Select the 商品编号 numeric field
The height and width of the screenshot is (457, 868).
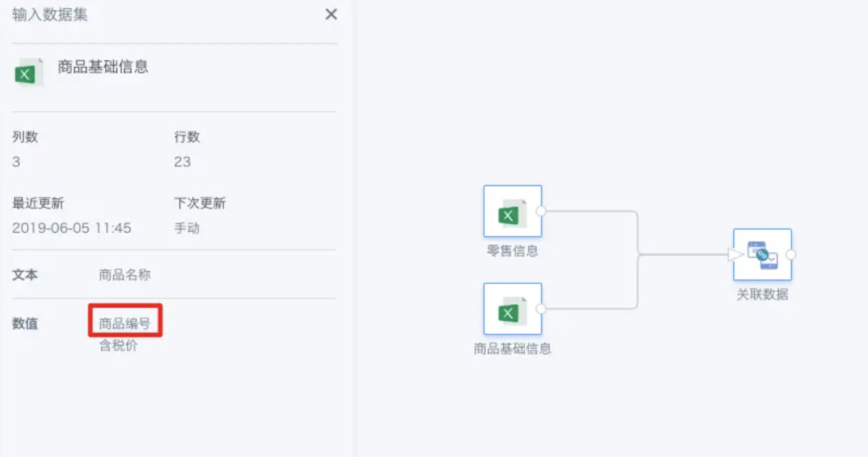point(125,323)
